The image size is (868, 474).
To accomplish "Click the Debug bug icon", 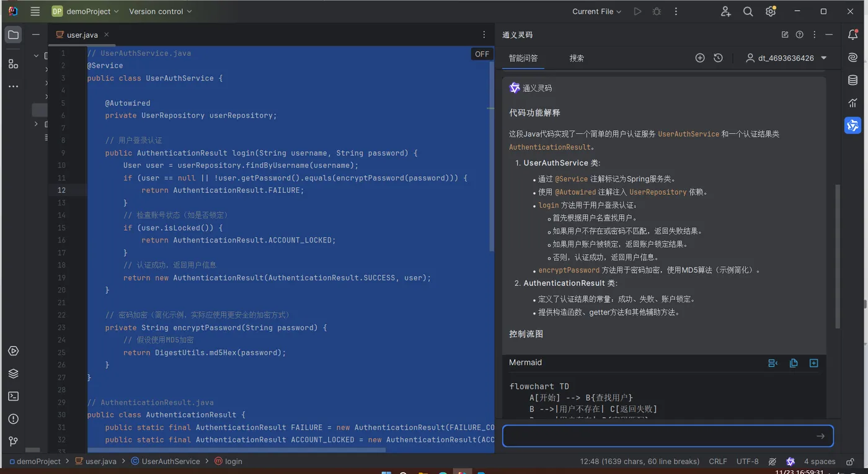I will click(x=657, y=11).
